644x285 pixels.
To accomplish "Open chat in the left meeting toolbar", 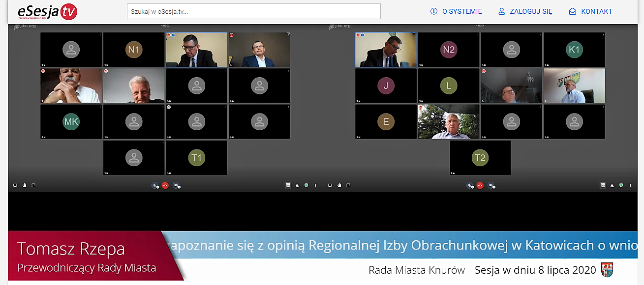I will [33, 185].
